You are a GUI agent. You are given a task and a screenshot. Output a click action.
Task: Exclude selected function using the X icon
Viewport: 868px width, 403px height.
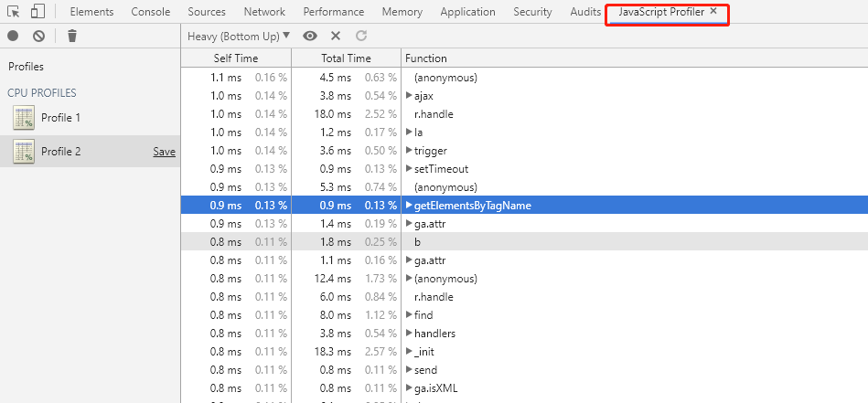click(x=336, y=37)
